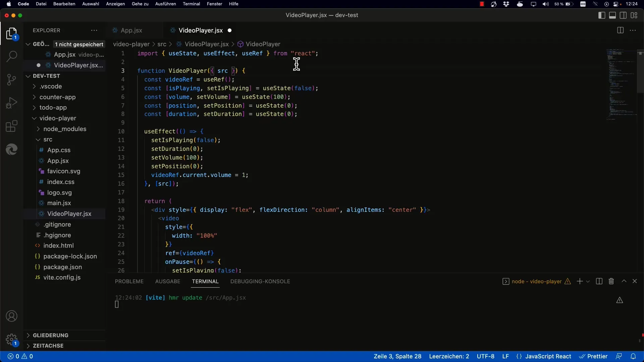Open the terminal launch profile dropdown arrow
The width and height of the screenshot is (644, 362).
click(588, 282)
